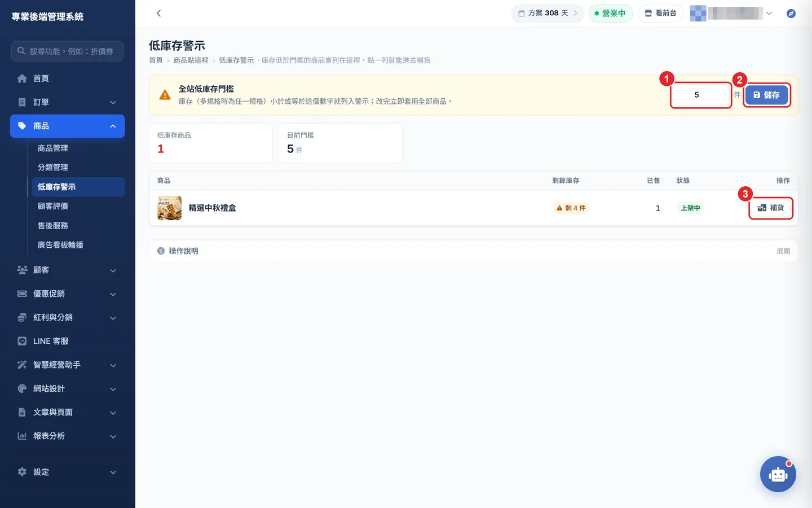
Task: Open the 看前台 storefront button
Action: [x=660, y=13]
